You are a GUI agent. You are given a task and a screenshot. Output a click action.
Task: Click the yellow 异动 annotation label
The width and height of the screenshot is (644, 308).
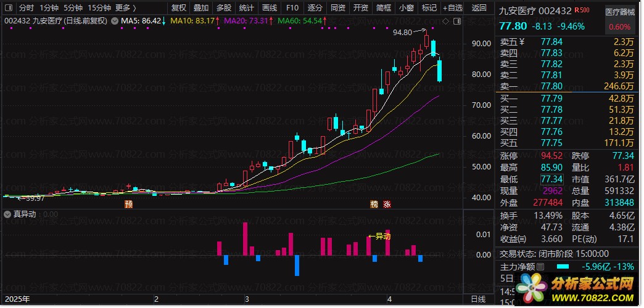pyautogui.click(x=379, y=236)
